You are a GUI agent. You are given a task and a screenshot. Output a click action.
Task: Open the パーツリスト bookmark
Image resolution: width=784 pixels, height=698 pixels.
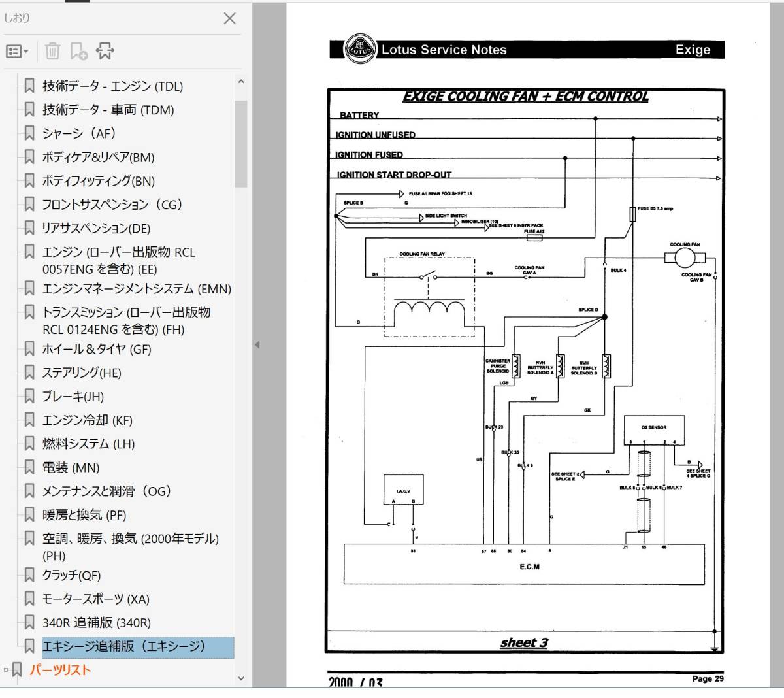click(x=60, y=670)
